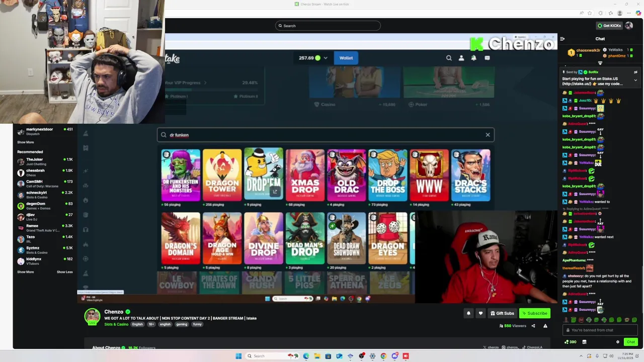Open the Old Drac game tile
The image size is (644, 362).
347,174
